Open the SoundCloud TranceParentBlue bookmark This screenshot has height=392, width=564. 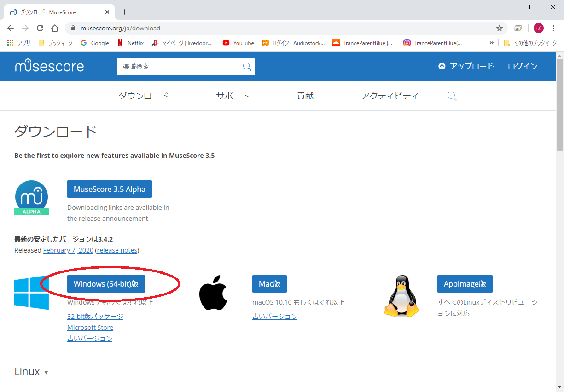coord(363,43)
